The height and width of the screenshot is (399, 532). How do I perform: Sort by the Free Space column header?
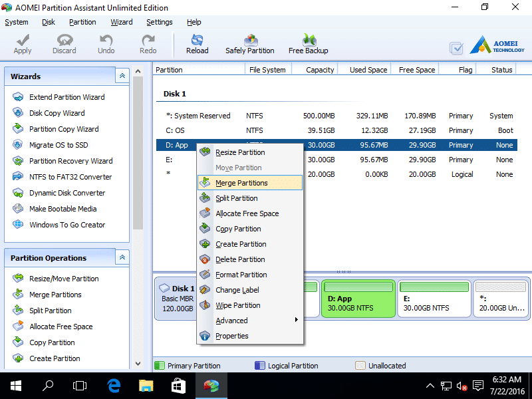point(415,70)
